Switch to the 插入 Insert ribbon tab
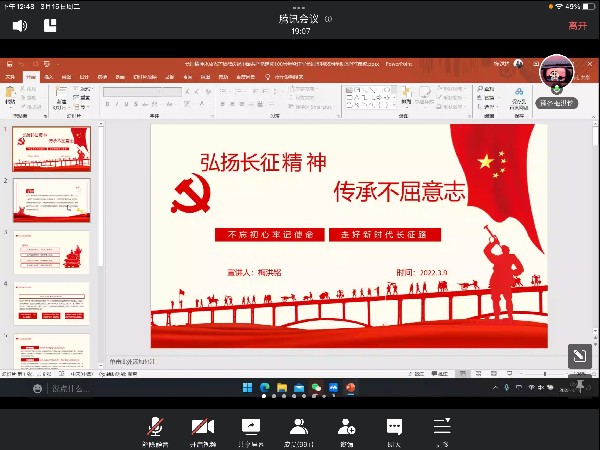The height and width of the screenshot is (450, 600). [x=49, y=77]
